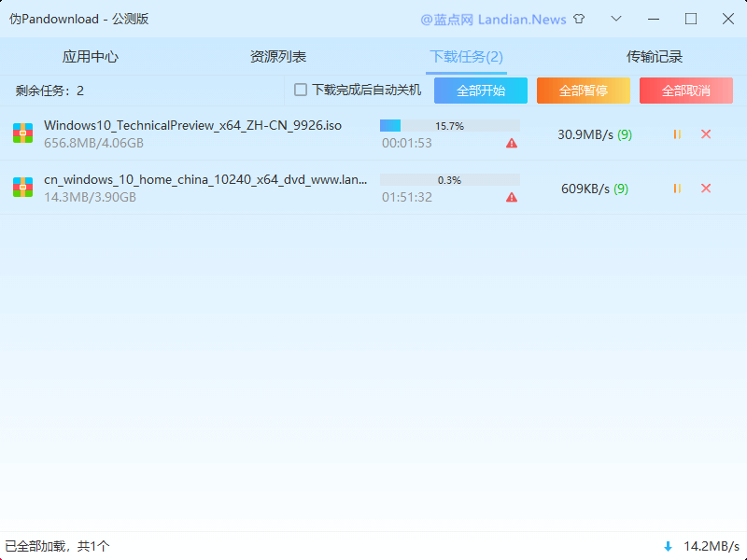
Task: Close the Pandownload window
Action: 728,19
